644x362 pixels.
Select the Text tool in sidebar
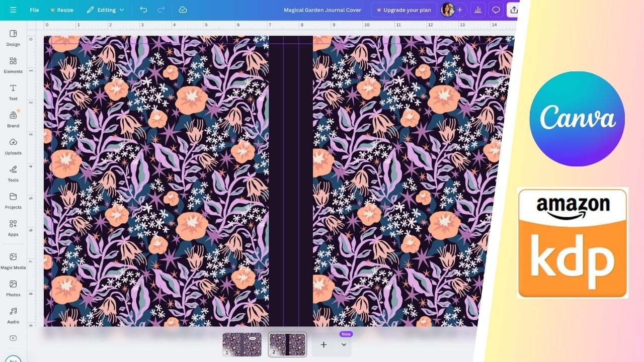pyautogui.click(x=13, y=92)
